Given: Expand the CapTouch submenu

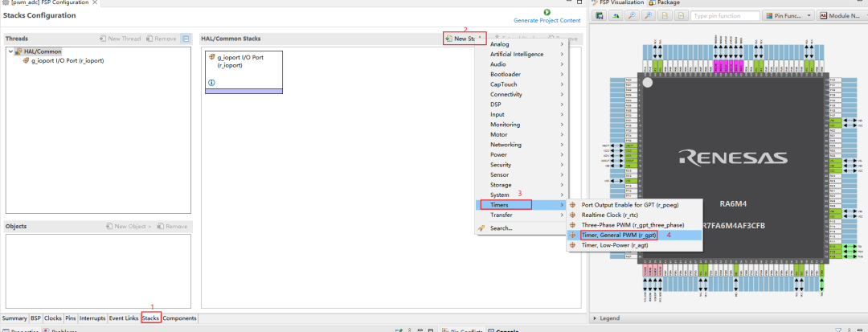Looking at the screenshot, I should click(522, 84).
